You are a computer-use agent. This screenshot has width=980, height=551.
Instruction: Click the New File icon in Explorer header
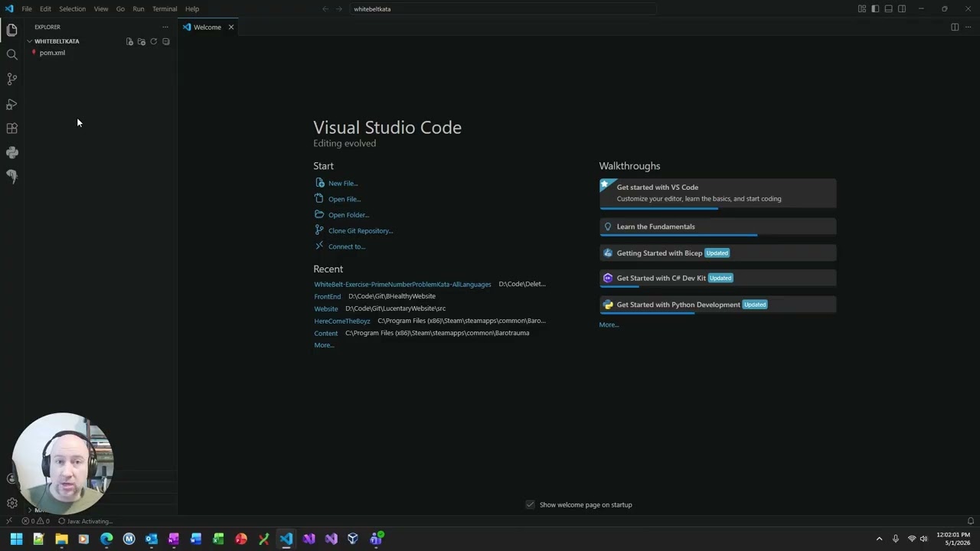[x=129, y=41]
